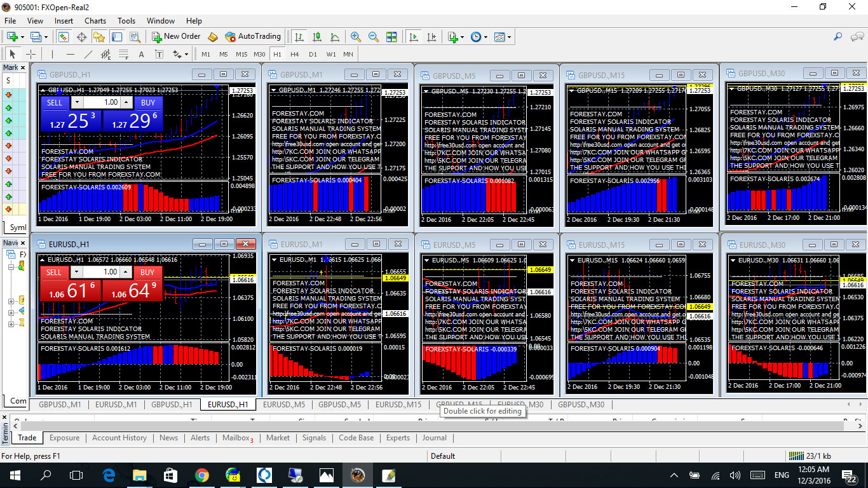Pick the Text 'A' drawing tool
The width and height of the screenshot is (868, 488).
tap(141, 54)
